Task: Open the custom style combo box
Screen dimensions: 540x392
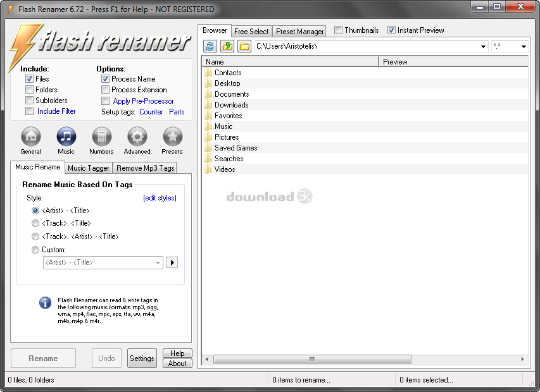Action: (103, 263)
